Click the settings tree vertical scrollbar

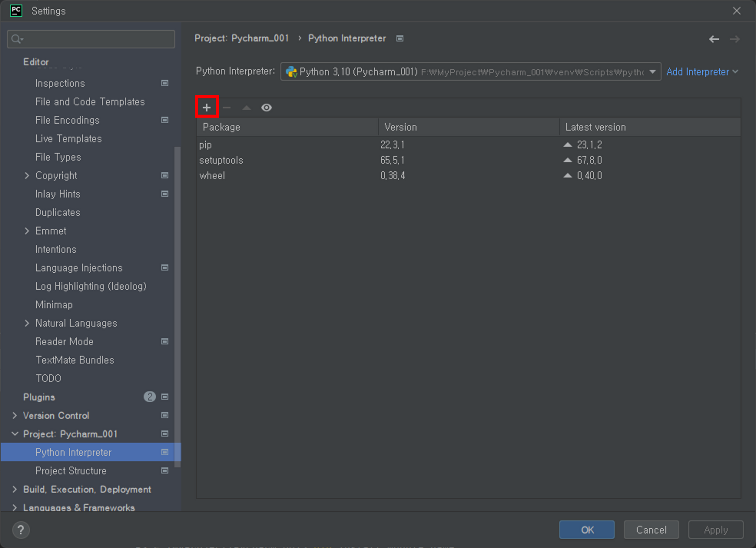pyautogui.click(x=177, y=306)
